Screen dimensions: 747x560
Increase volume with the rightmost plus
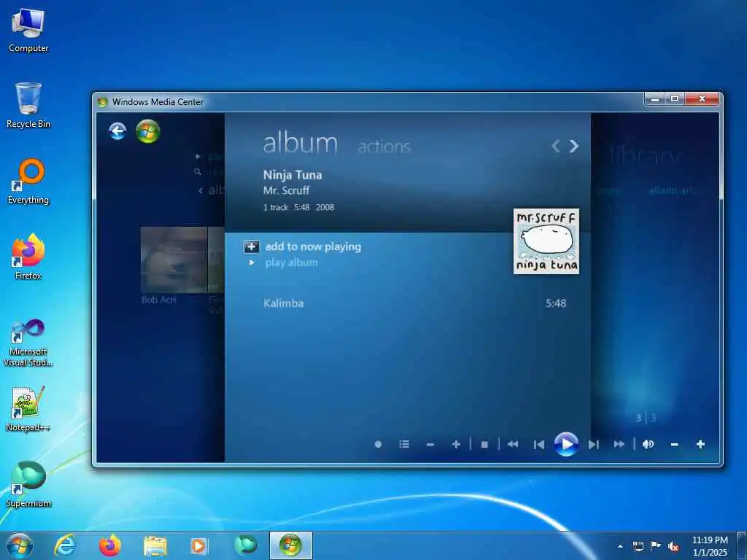coord(700,444)
